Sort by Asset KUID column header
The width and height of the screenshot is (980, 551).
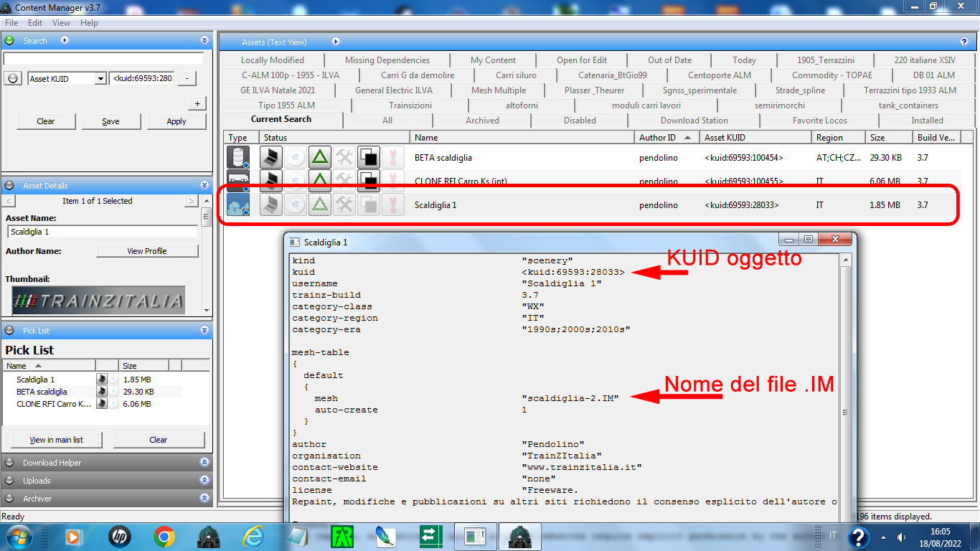[x=755, y=137]
